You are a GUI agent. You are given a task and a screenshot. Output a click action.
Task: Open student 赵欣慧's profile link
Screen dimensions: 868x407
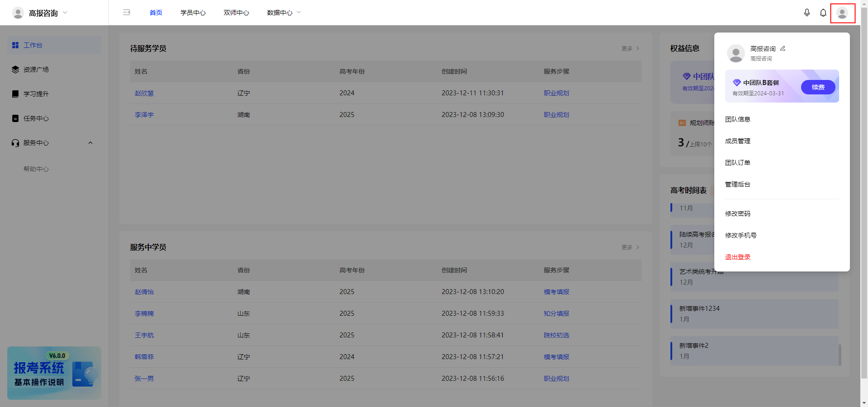144,93
